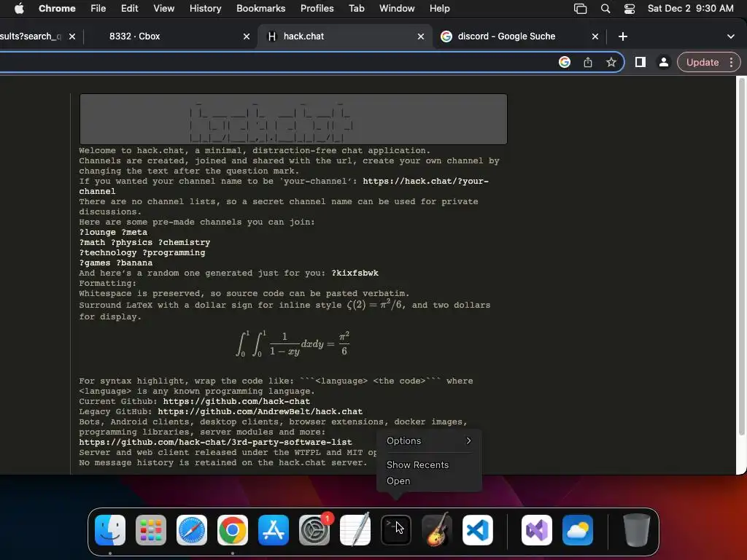
Task: Open the History menu
Action: [x=205, y=9]
